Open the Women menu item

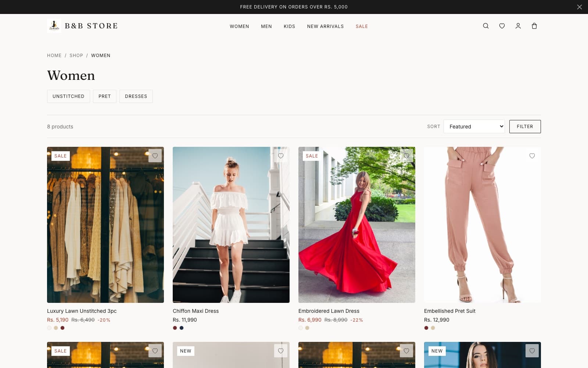click(x=239, y=26)
